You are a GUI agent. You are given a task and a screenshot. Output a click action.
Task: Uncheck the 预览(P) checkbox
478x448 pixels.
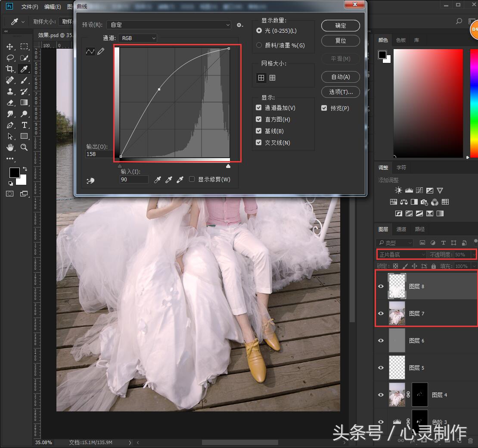tap(324, 108)
